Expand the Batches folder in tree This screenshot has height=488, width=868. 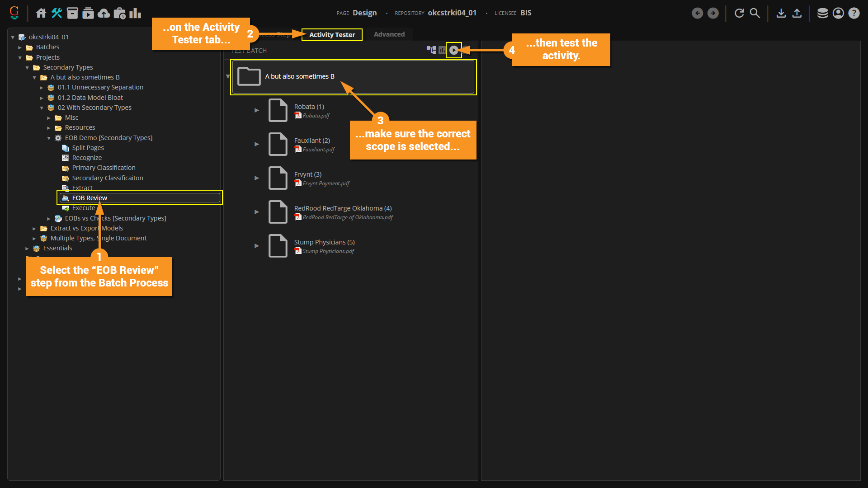coord(20,47)
